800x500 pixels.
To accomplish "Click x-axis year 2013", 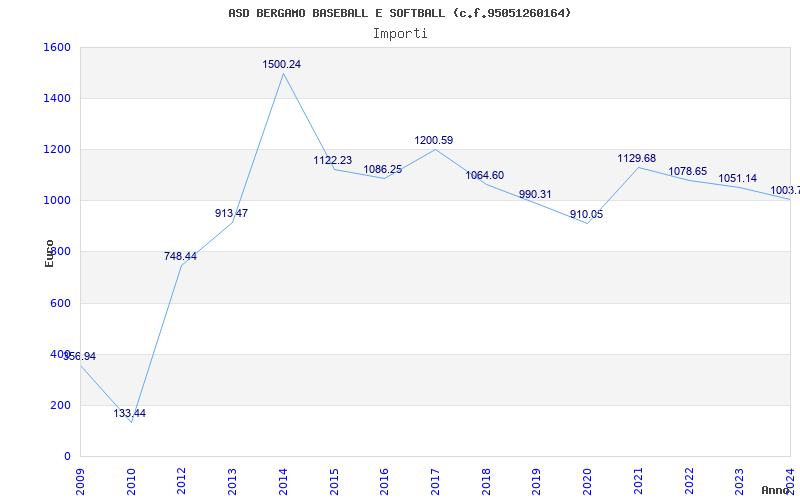I will pyautogui.click(x=232, y=481).
